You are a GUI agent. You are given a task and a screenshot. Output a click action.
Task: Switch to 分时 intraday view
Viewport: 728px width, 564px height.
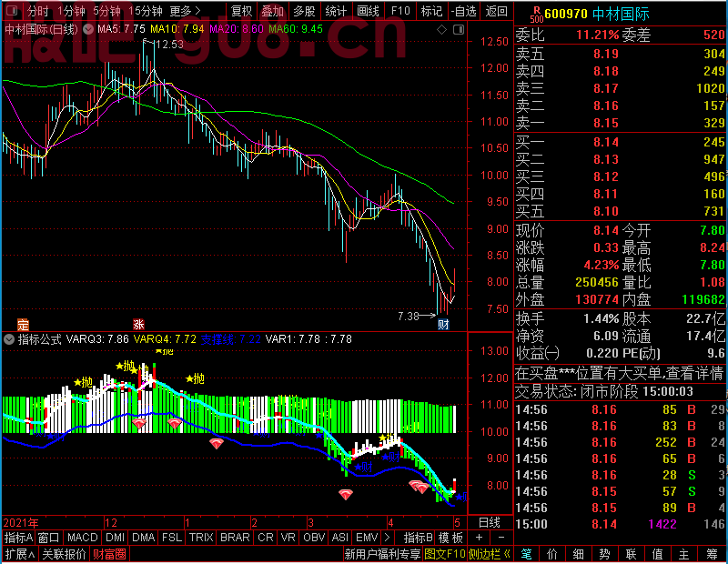tap(37, 11)
